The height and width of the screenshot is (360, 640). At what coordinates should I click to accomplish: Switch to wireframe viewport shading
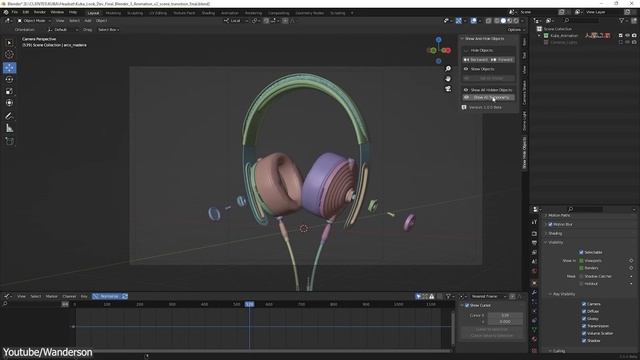[497, 20]
